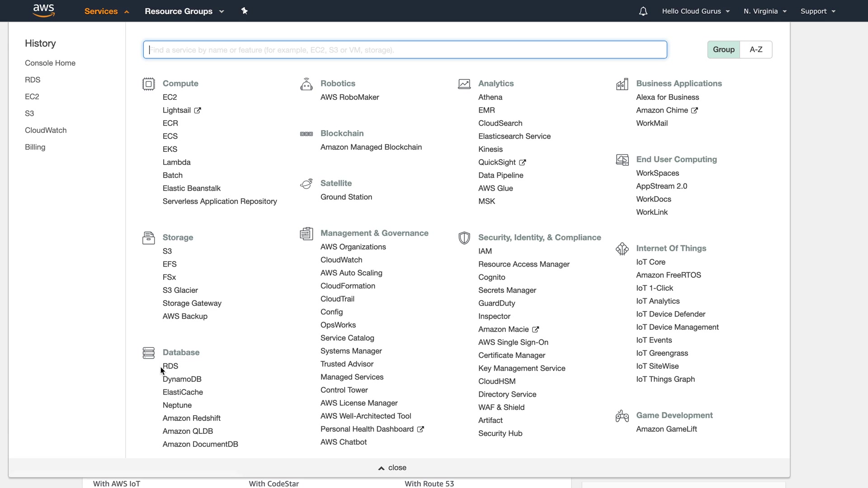Click the Database category stack icon
The width and height of the screenshot is (868, 488).
point(148,353)
